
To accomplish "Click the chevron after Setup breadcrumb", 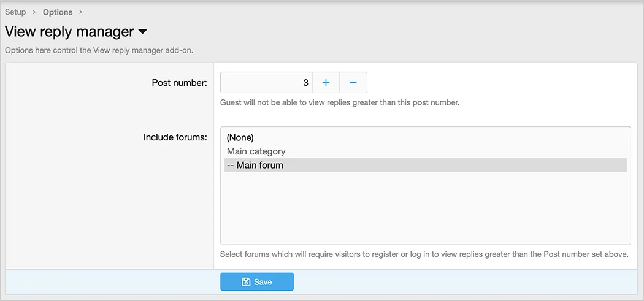I will [x=34, y=12].
